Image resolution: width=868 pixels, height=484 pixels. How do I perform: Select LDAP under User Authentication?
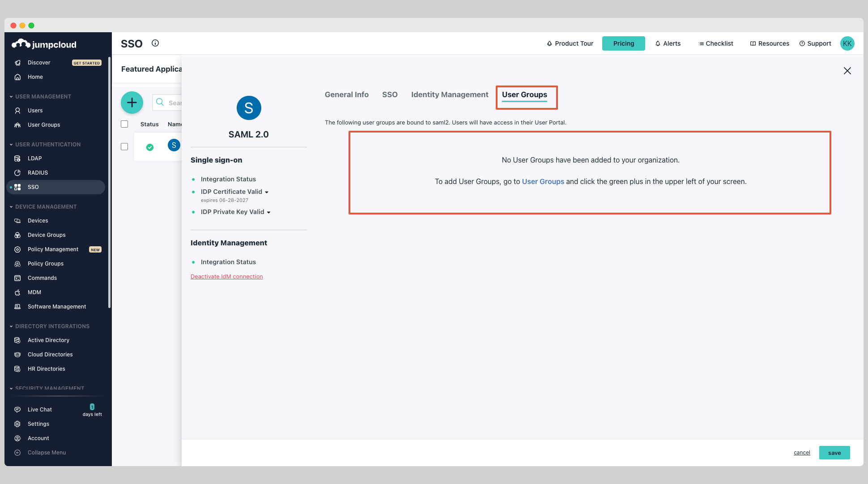tap(34, 158)
